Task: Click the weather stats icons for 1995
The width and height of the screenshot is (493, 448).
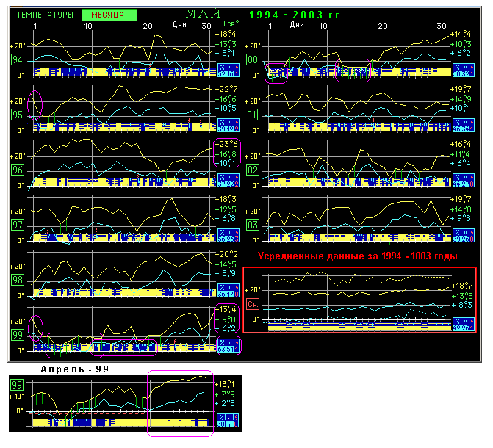Action: coord(226,126)
